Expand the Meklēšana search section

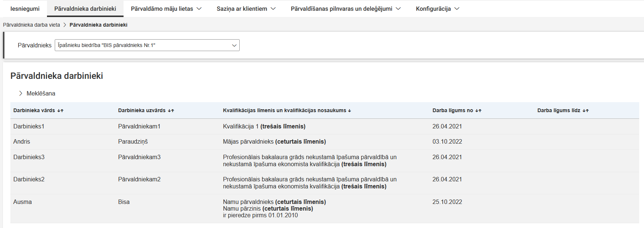[37, 93]
